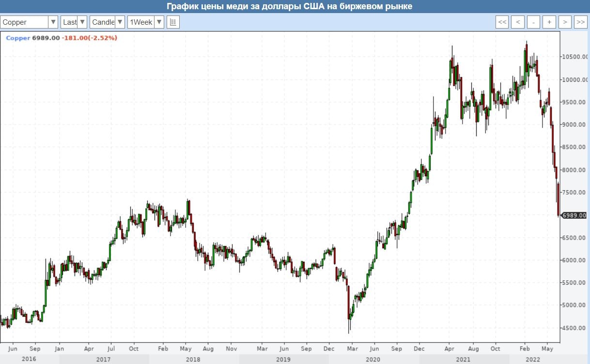The height and width of the screenshot is (364, 590).
Task: Click the 9500.00 price axis label
Action: (574, 102)
